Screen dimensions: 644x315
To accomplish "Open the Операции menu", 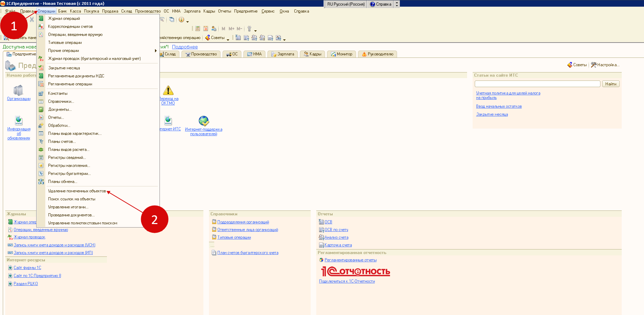I will 46,11.
